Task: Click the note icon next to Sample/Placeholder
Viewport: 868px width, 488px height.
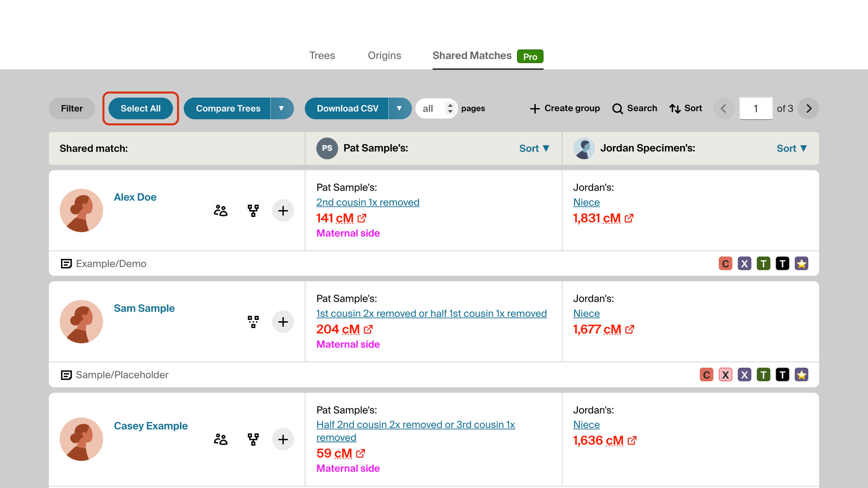Action: tap(66, 375)
